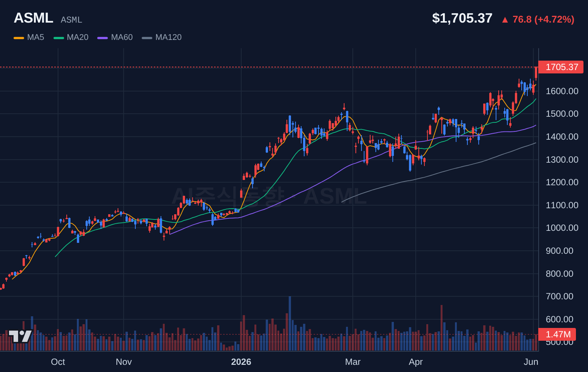Click the Jun time axis label
Screen dimensions: 588x372
[x=531, y=362]
